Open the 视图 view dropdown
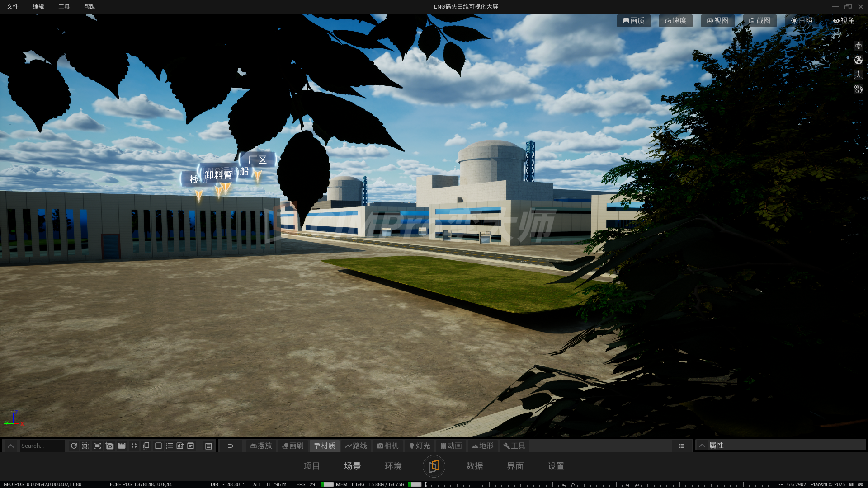The width and height of the screenshot is (868, 488). (x=717, y=21)
